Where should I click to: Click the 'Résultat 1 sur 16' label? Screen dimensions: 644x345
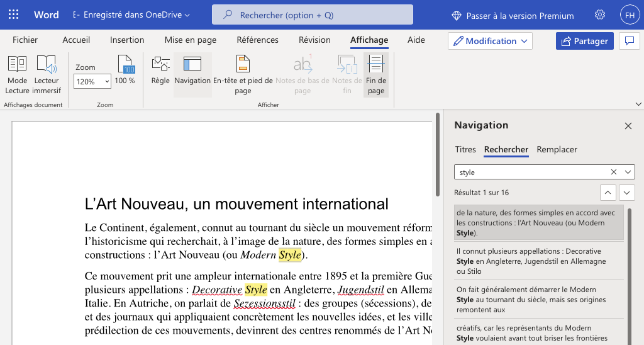(481, 193)
